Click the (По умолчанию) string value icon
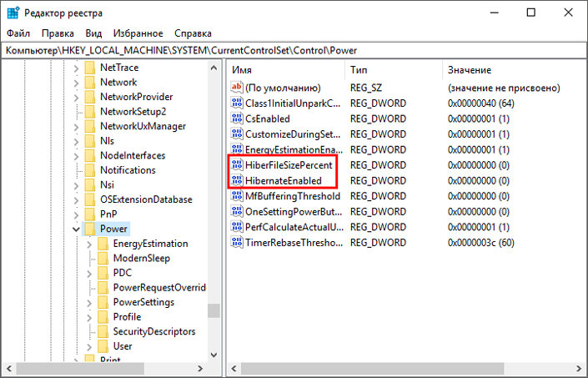This screenshot has height=378, width=588. click(237, 88)
